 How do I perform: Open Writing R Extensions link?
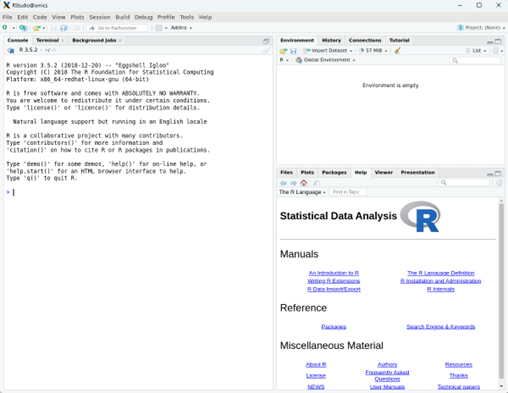(x=334, y=281)
